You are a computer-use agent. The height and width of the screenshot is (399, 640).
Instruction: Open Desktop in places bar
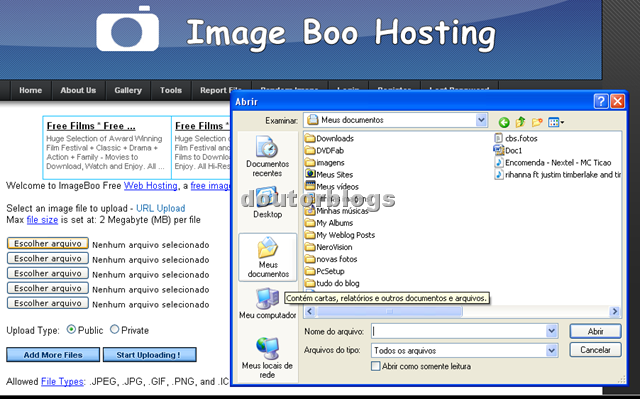pos(267,203)
